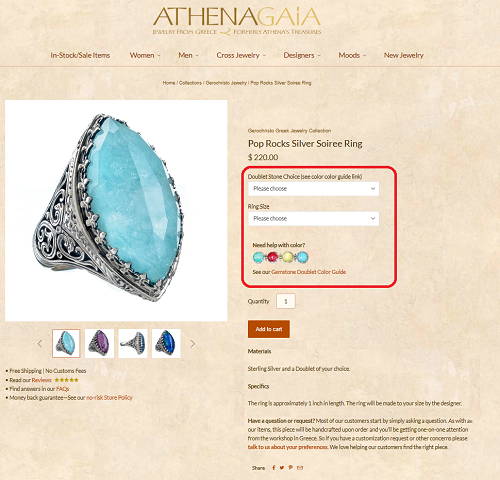
Task: Add the ring to cart
Action: 269,329
